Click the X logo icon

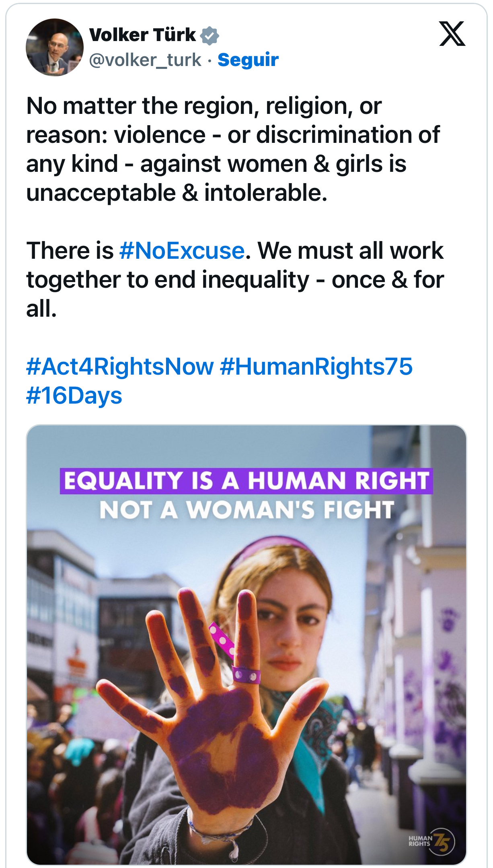[452, 34]
